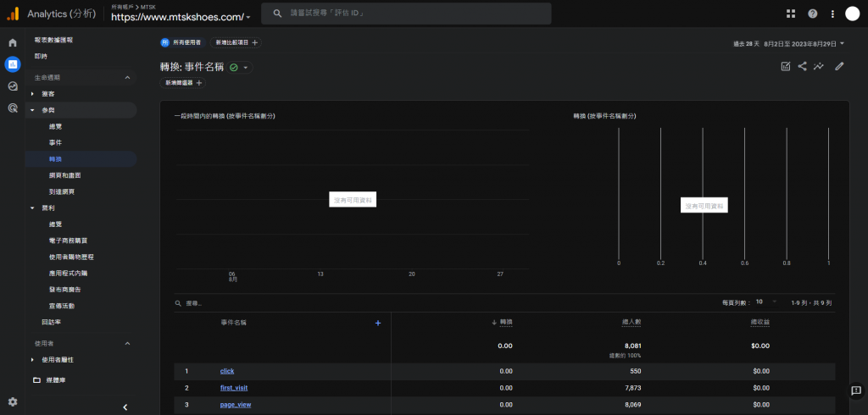Open 事件 under 參與
Image resolution: width=868 pixels, height=415 pixels.
tap(55, 143)
